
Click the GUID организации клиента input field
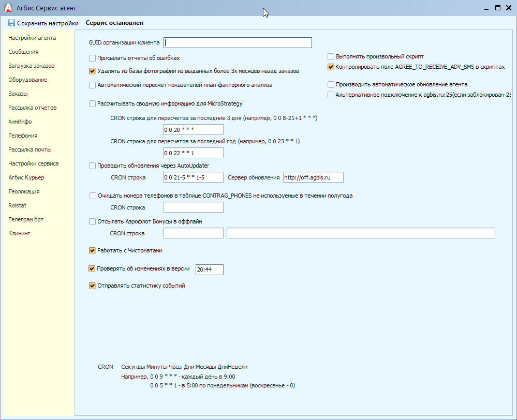(238, 42)
